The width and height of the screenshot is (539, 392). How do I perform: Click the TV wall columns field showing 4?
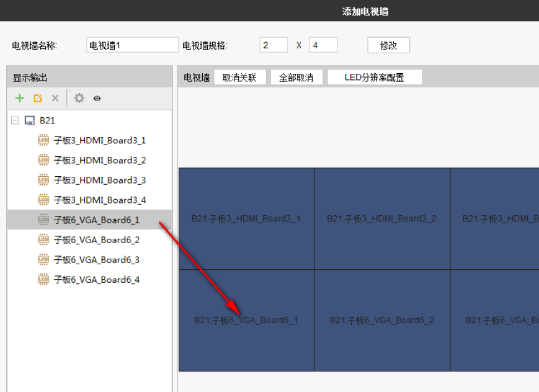(323, 45)
